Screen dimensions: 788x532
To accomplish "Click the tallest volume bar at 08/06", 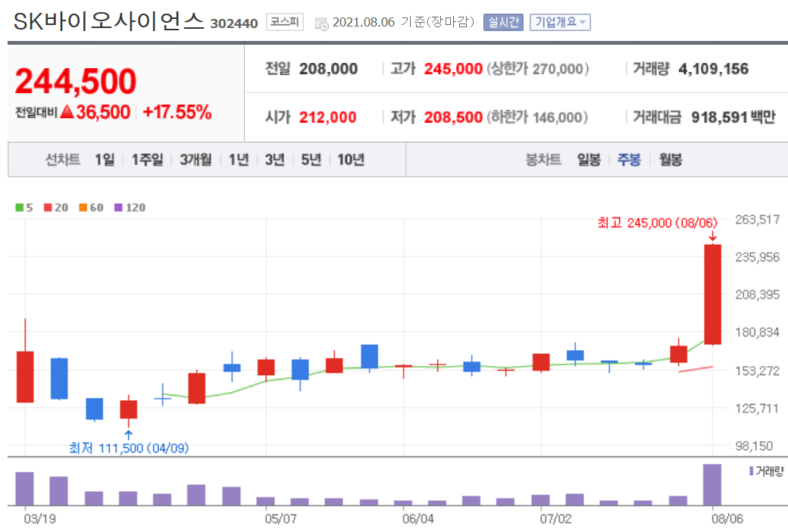I will pyautogui.click(x=712, y=485).
